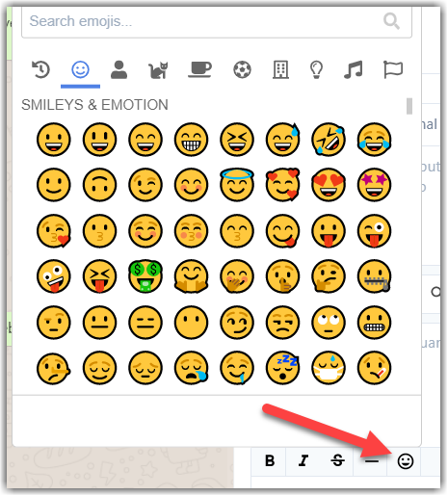This screenshot has height=496, width=448.
Task: Select the Travel & Places building icon
Action: [x=280, y=69]
